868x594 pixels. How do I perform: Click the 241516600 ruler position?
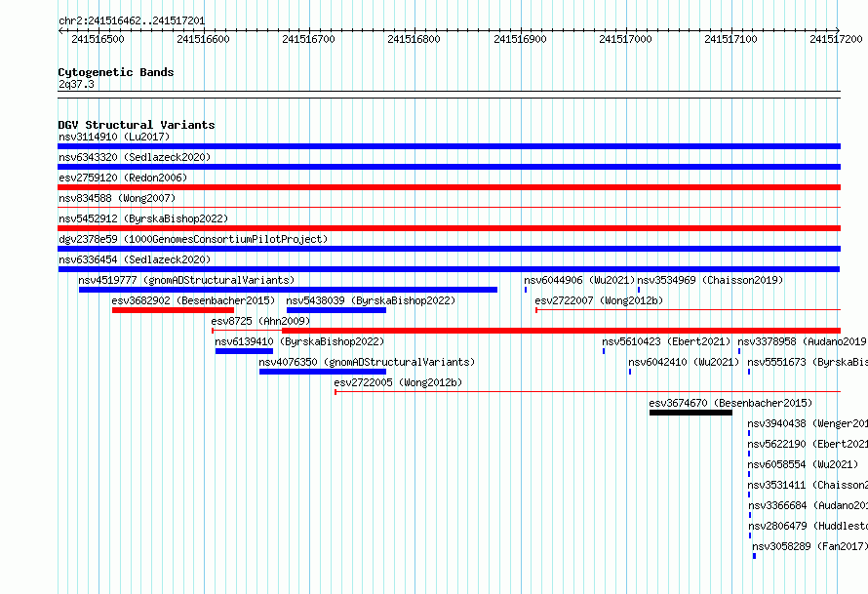203,39
